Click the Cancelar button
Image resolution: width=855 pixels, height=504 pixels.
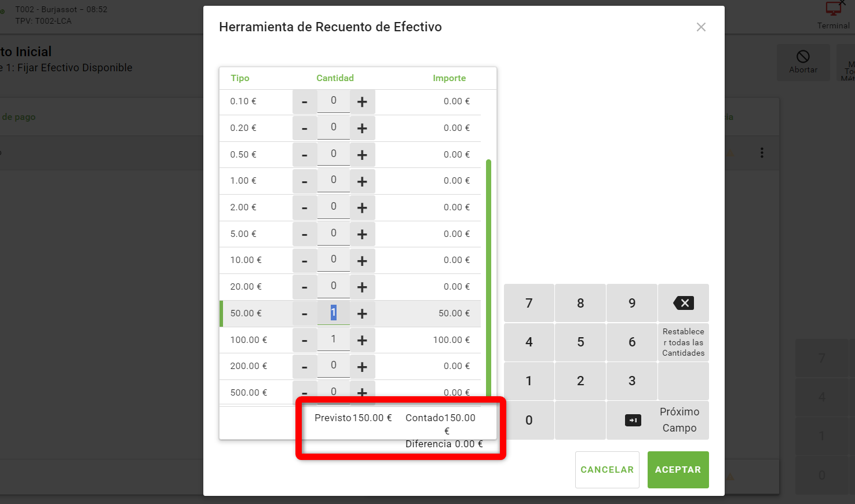607,470
